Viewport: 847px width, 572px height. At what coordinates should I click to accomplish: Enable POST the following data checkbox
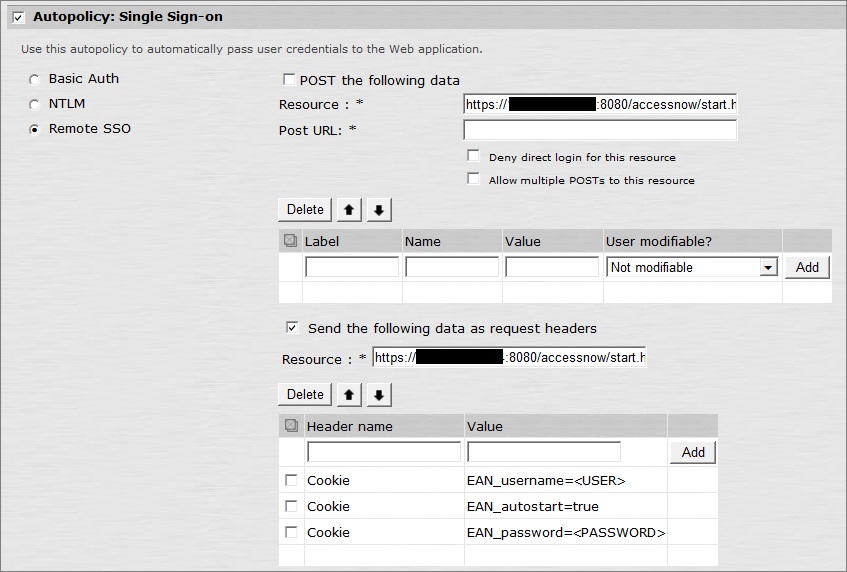point(289,80)
